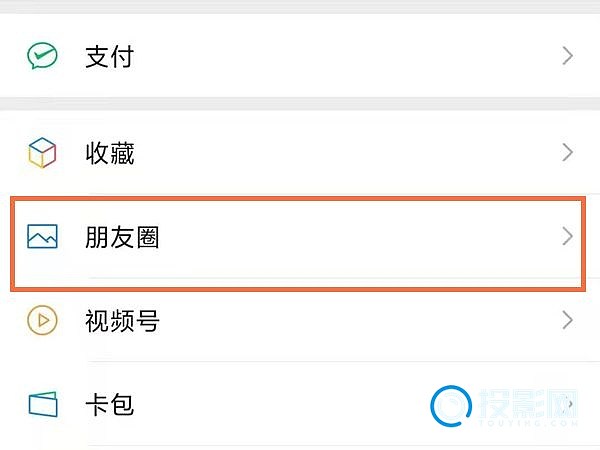This screenshot has width=600, height=450.
Task: Click the small TOUYING.COM watermark text
Action: [x=526, y=425]
